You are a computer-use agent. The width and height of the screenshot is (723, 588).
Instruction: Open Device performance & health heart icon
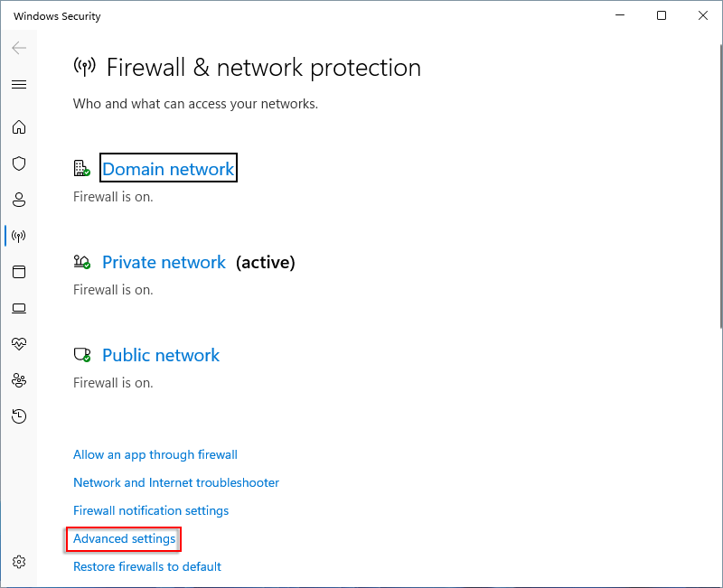tap(19, 344)
